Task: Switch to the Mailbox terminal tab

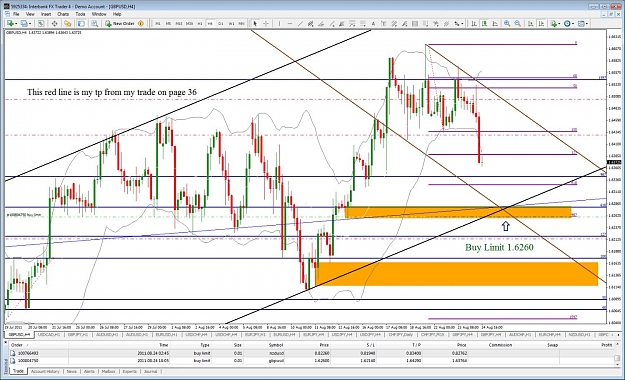Action: (x=108, y=371)
